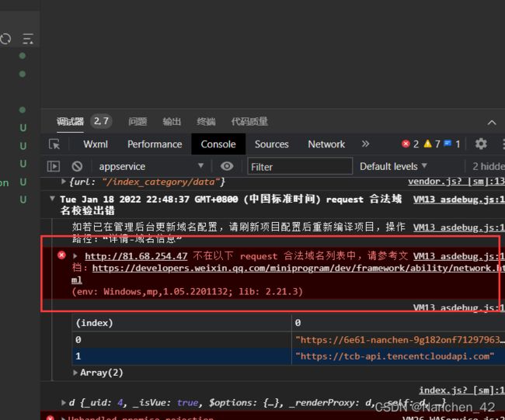This screenshot has width=505, height=420.
Task: Click the refresh icon in the left panel
Action: [x=5, y=39]
